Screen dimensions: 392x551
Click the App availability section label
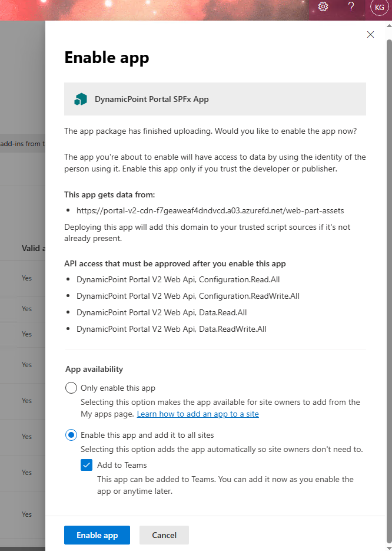coord(94,369)
